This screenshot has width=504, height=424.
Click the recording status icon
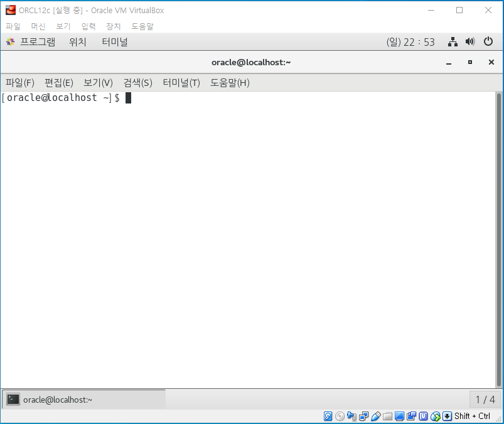[x=412, y=416]
